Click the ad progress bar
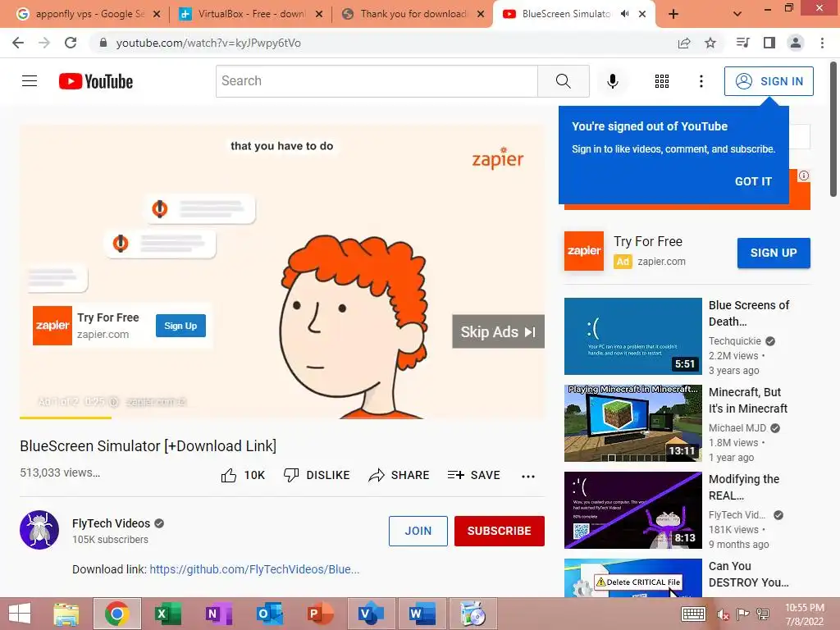 (282, 418)
